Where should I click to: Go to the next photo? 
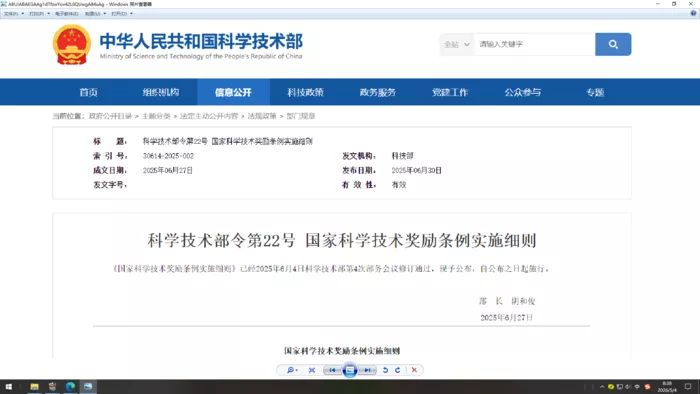click(367, 370)
